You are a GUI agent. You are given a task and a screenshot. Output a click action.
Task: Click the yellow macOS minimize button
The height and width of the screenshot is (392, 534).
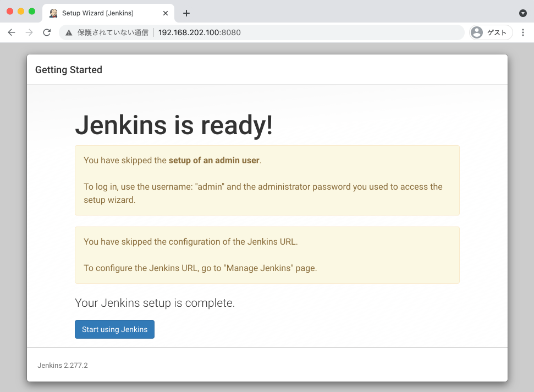pyautogui.click(x=21, y=11)
